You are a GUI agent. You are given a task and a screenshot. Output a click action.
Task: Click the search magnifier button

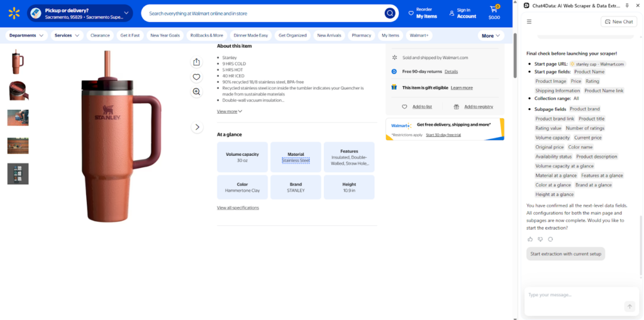(x=390, y=14)
